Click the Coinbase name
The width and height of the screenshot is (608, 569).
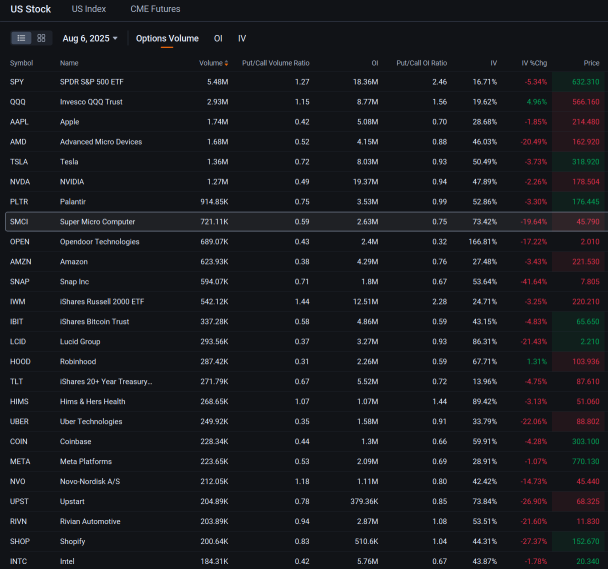76,441
